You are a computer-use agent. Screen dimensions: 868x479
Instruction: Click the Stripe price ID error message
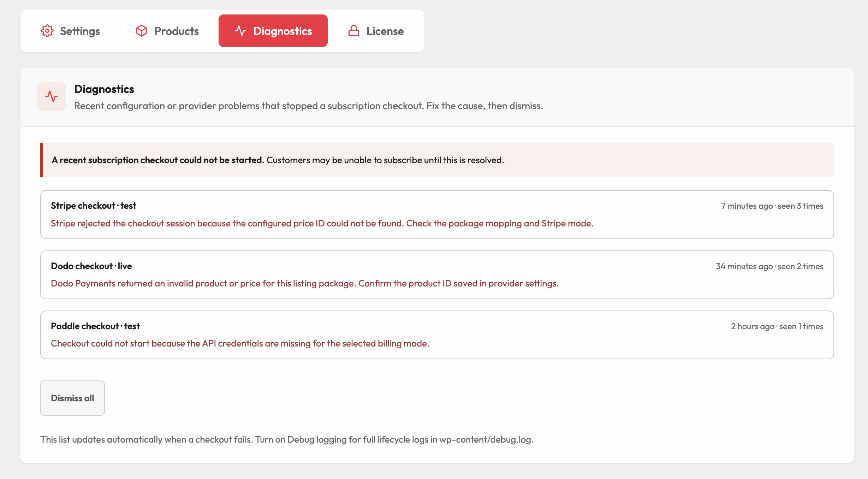tap(322, 223)
